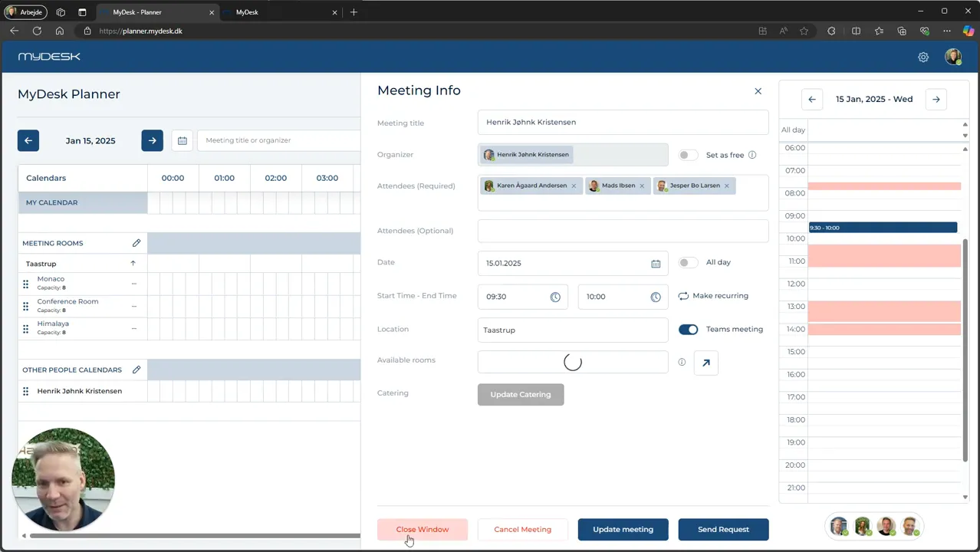Remove attendee Karen Ågaard Andersen
This screenshot has height=552, width=980.
pyautogui.click(x=574, y=186)
